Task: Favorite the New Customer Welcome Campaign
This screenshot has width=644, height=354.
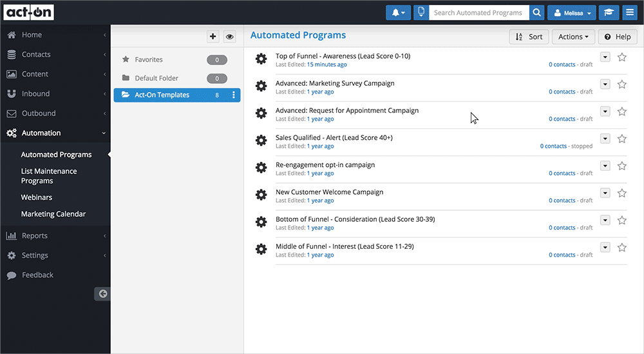Action: pos(621,193)
